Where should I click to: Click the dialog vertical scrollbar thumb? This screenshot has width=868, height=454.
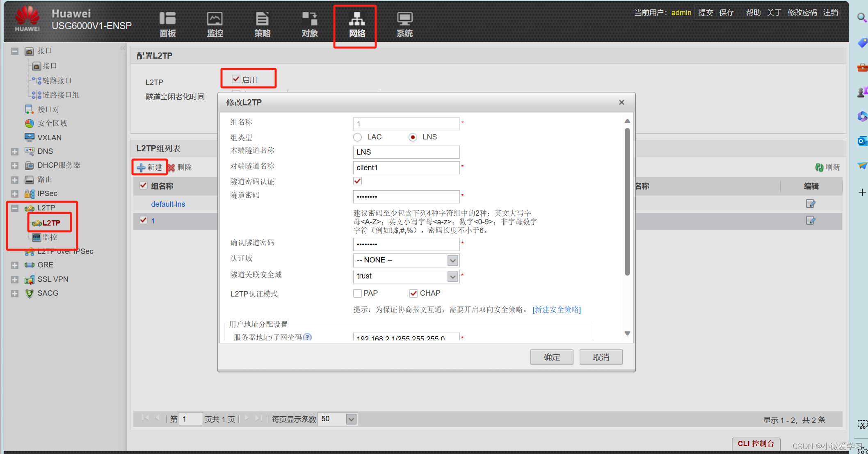click(627, 201)
